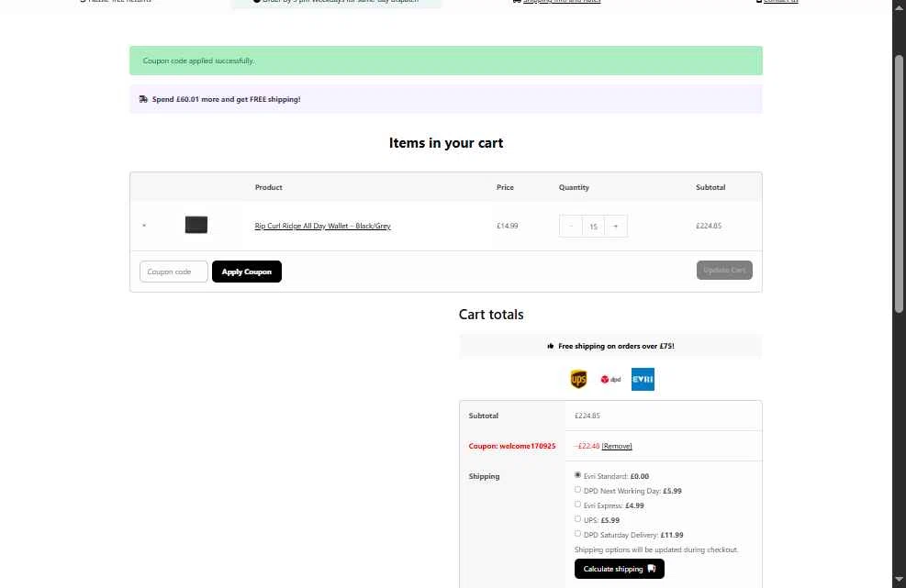The image size is (906, 588).
Task: Click 'Shipping options will be updated during checkout' note
Action: [656, 549]
